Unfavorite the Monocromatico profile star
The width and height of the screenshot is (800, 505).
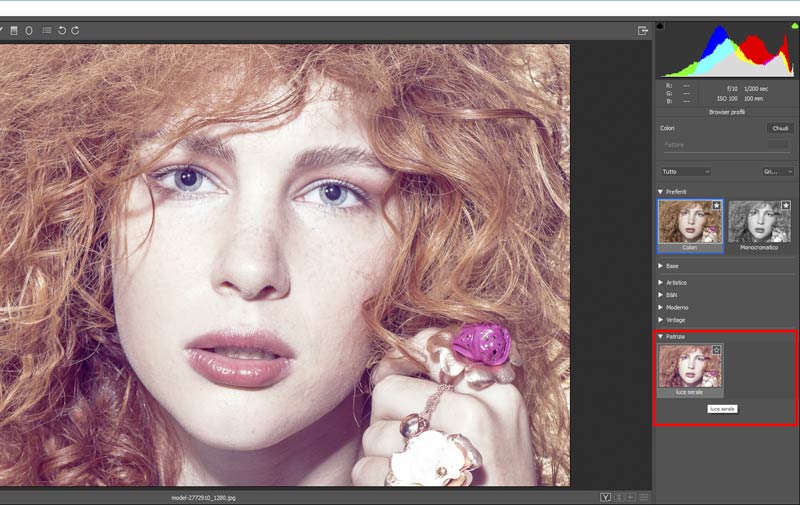[786, 205]
